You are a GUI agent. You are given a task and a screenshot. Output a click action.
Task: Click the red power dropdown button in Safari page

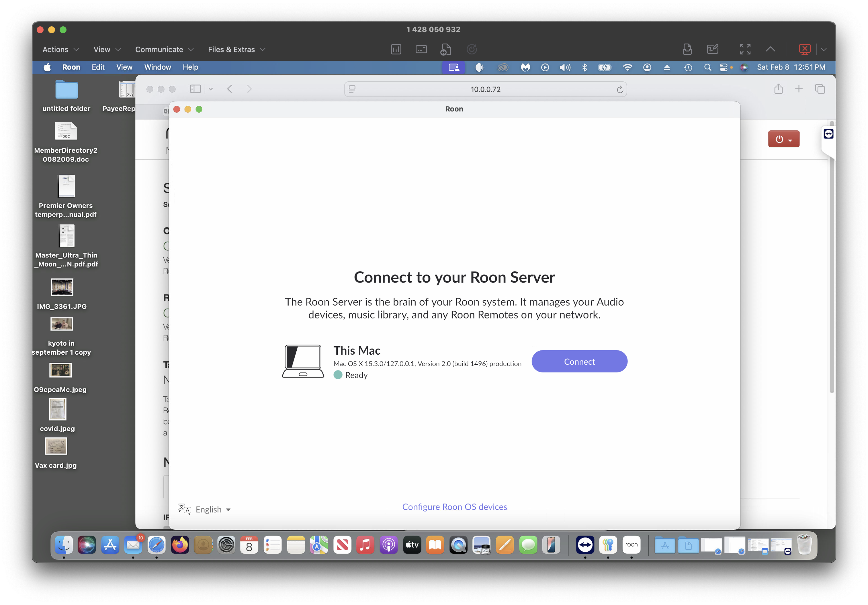(783, 139)
